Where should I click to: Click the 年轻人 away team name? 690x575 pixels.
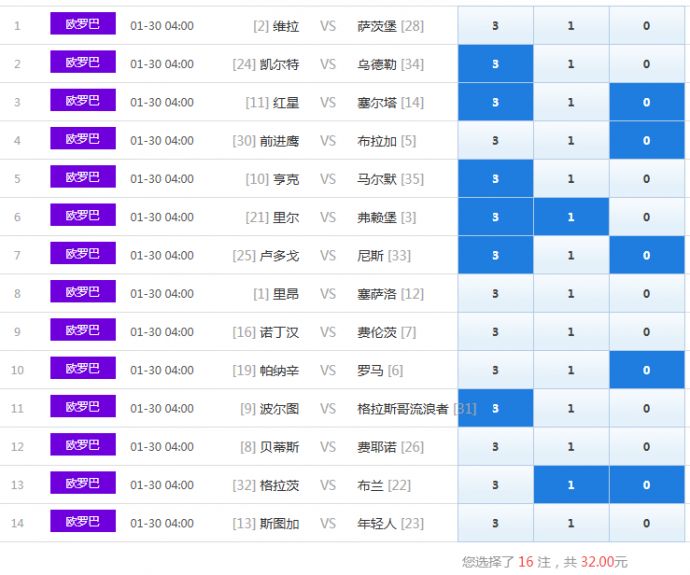377,523
